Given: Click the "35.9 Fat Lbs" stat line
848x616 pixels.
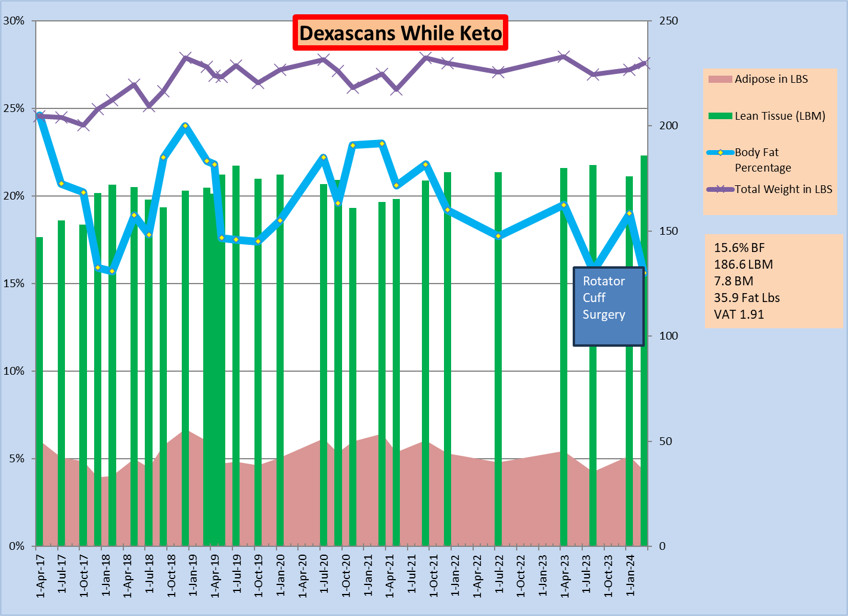Looking at the screenshot, I should 747,298.
